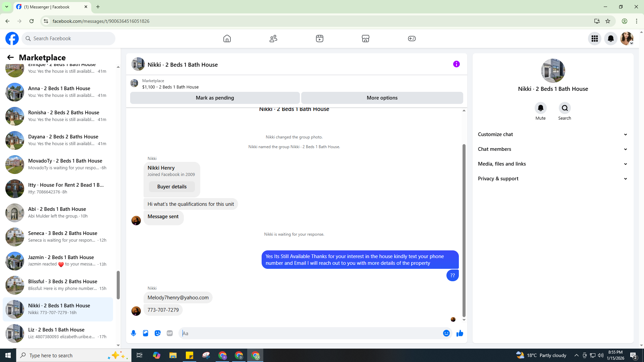Go to the Home tab
The width and height of the screenshot is (644, 362).
click(x=227, y=39)
